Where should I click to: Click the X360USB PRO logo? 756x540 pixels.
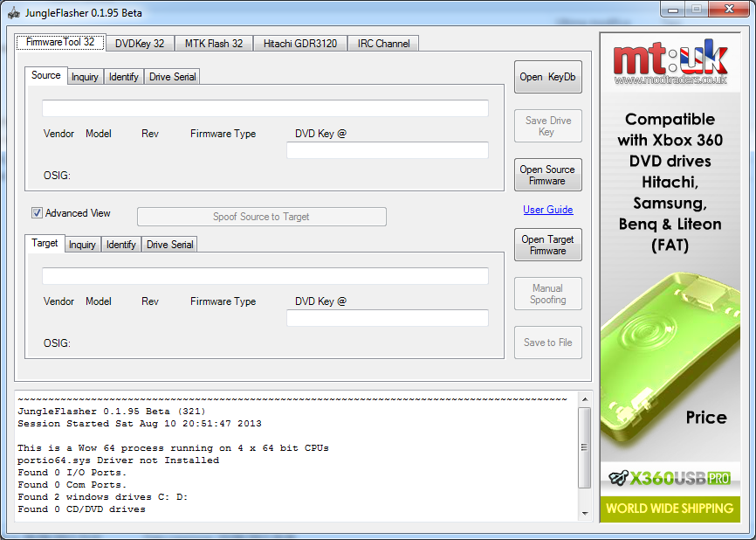click(670, 478)
